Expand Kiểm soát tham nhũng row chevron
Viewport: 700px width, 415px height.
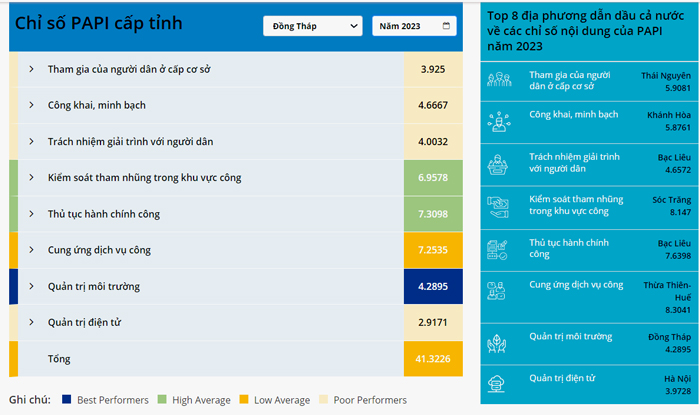tap(31, 178)
